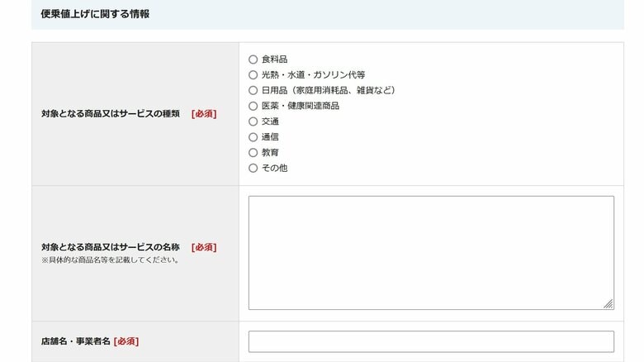This screenshot has height=362, width=644.
Task: Choose the 通信 radio option
Action: [253, 137]
